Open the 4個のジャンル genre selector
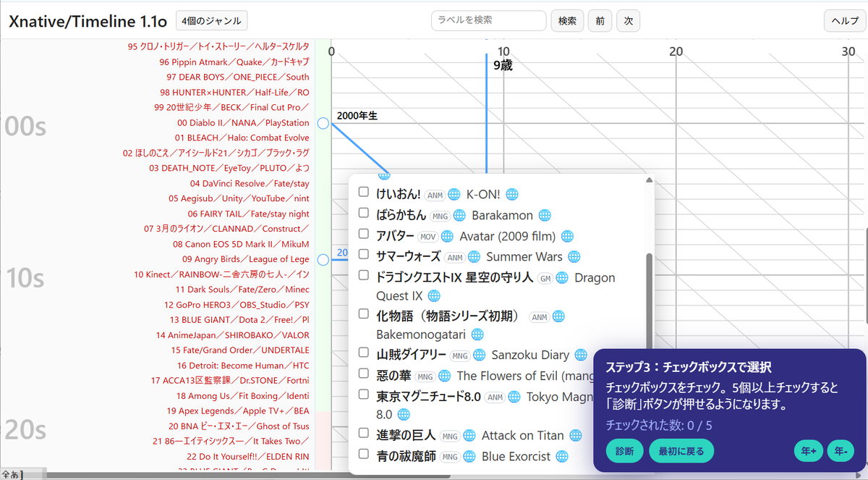 tap(212, 20)
